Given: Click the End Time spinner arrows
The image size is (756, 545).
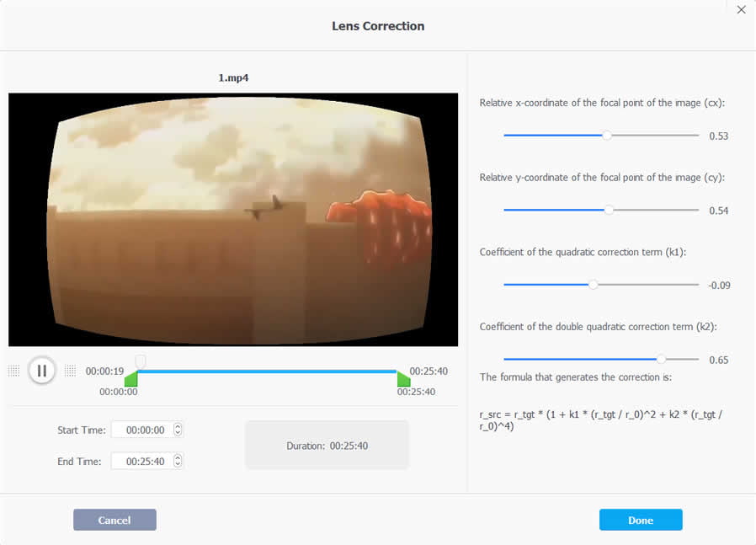Looking at the screenshot, I should coord(178,461).
